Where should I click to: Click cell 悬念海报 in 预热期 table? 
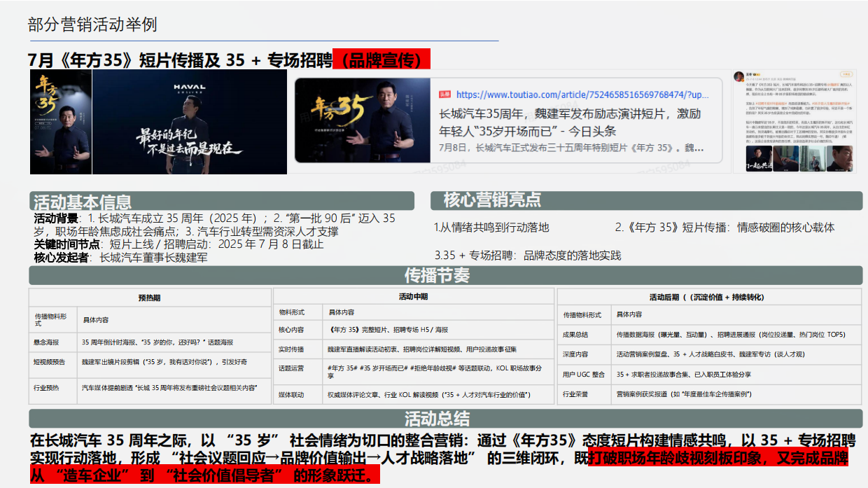click(52, 342)
